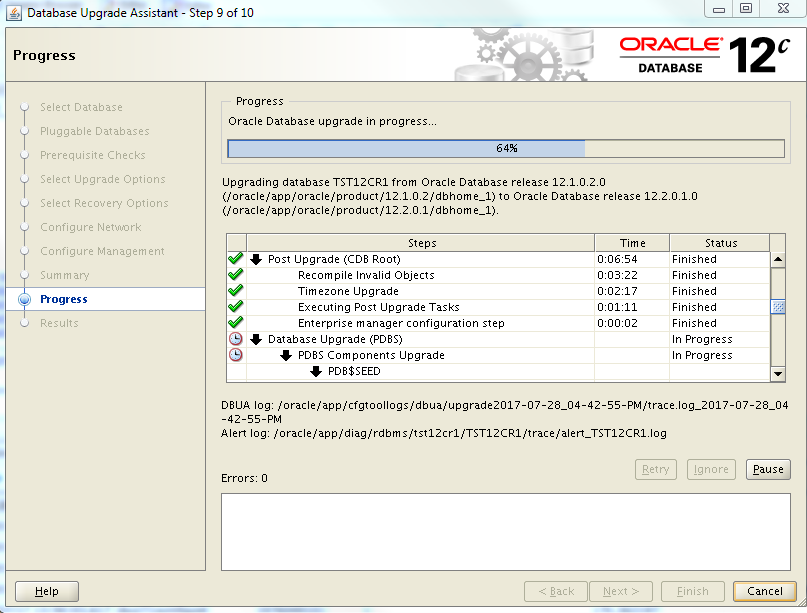807x613 pixels.
Task: Click the green checkmark beside Recompile Invalid Objects
Action: (235, 275)
